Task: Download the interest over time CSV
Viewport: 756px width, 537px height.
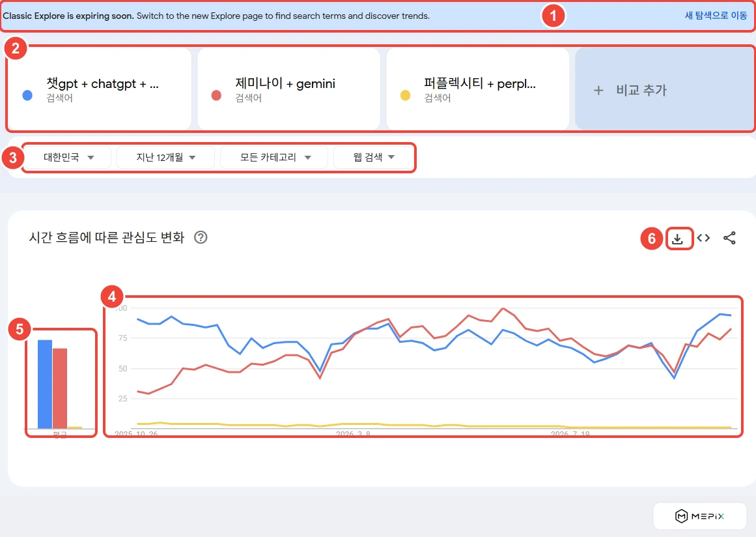Action: click(677, 239)
